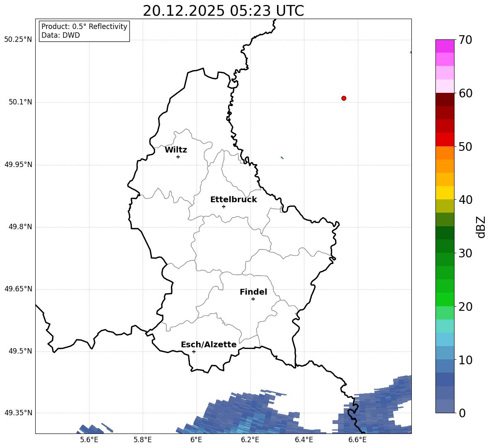Click the dBZ colorbar axis label
Image resolution: width=491 pixels, height=448 pixels.
[x=481, y=227]
